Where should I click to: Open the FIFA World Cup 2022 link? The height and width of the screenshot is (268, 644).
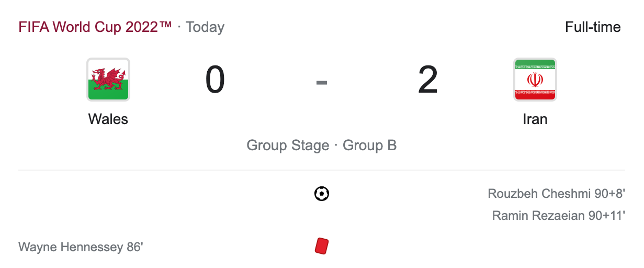click(95, 27)
